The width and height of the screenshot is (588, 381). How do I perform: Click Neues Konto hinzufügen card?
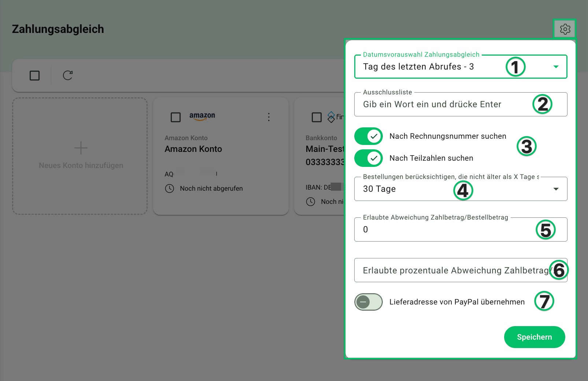tap(80, 156)
